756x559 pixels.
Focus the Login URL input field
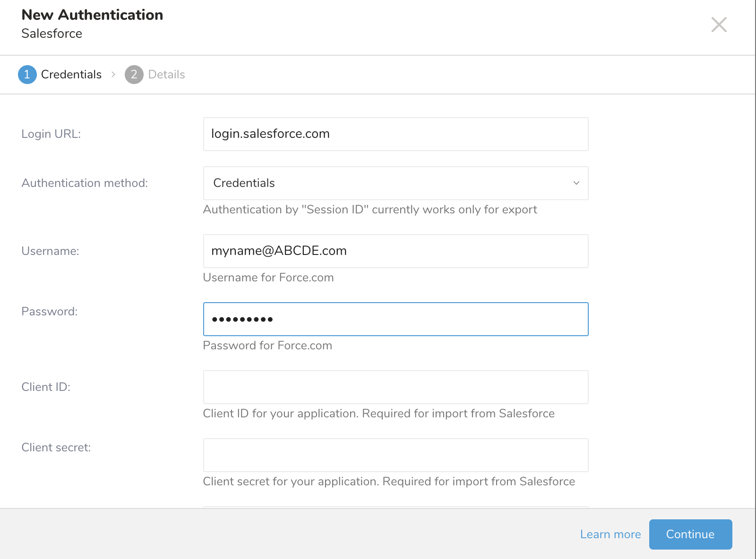tap(395, 134)
